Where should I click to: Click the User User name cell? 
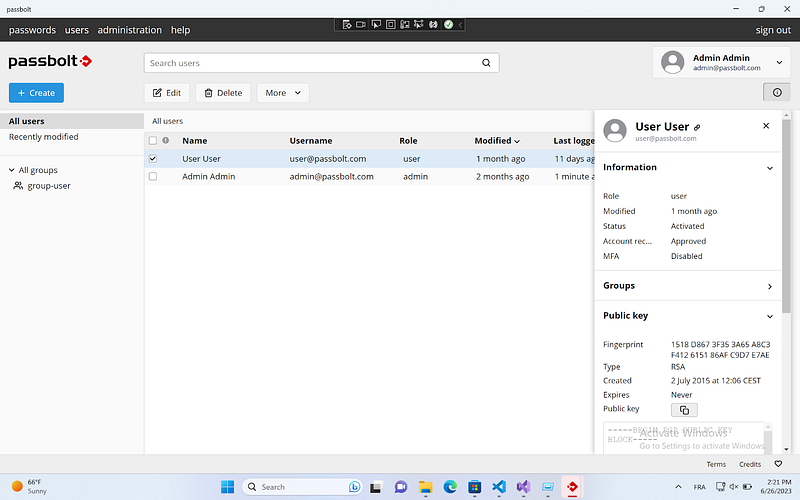[x=201, y=159]
